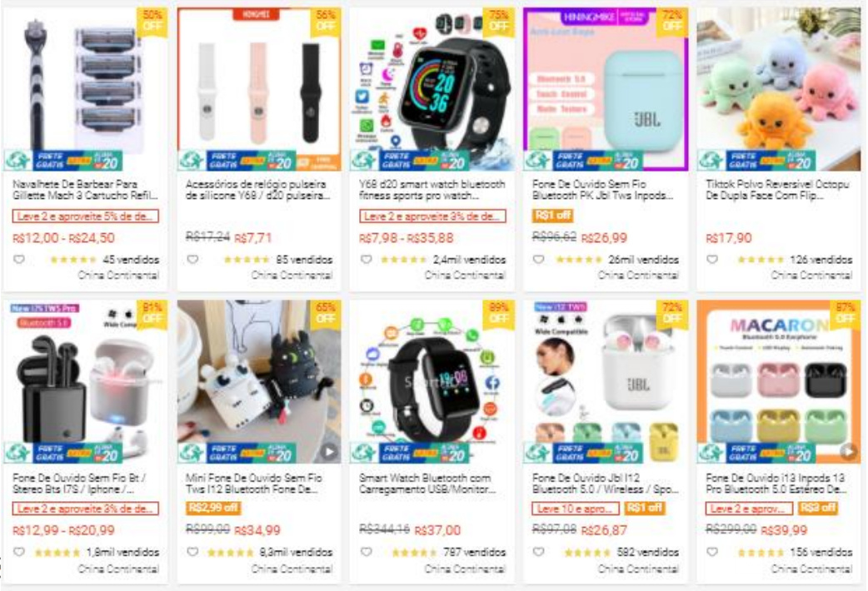868x591 pixels.
Task: Click heart icon on Fone Bt I7S listing
Action: point(19,552)
